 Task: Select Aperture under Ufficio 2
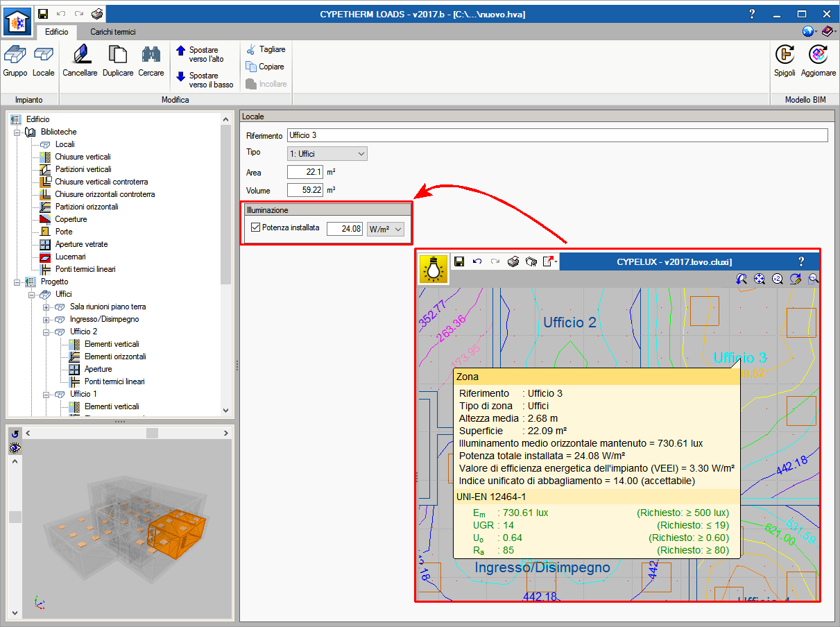point(98,369)
